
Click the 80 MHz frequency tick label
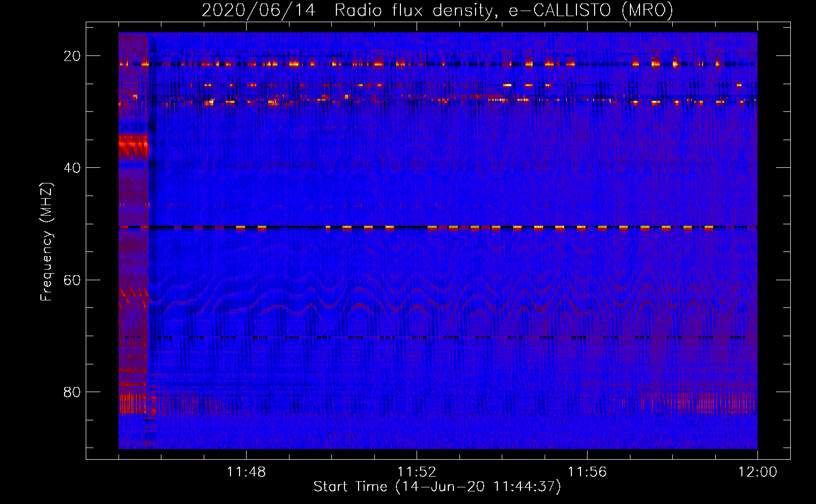(72, 392)
